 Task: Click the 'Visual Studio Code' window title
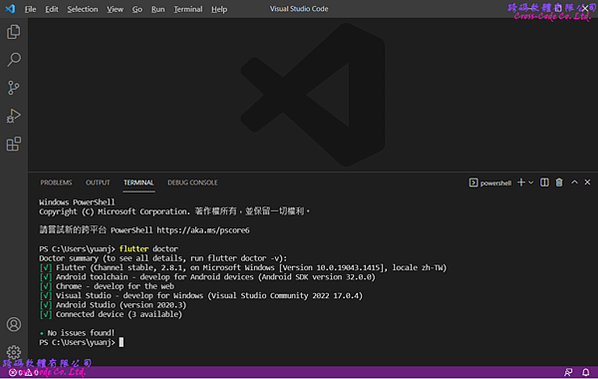coord(299,9)
